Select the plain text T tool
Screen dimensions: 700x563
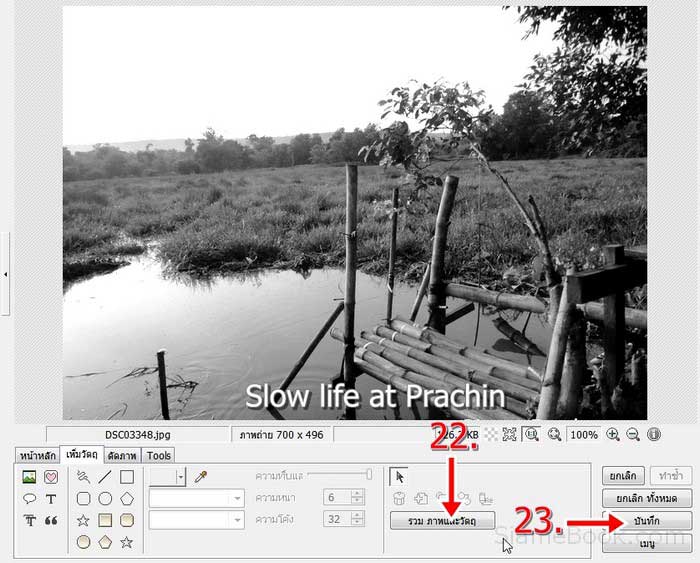(x=51, y=499)
